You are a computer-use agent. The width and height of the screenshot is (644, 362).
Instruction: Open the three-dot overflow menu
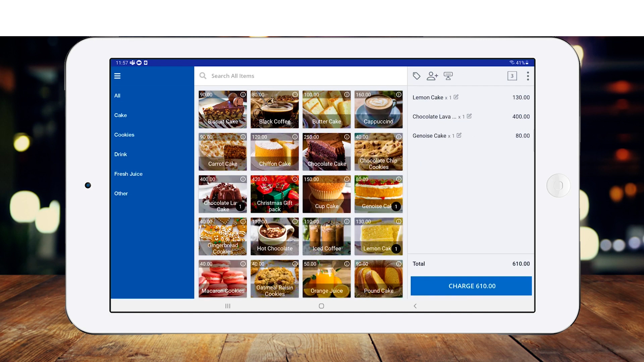[528, 76]
